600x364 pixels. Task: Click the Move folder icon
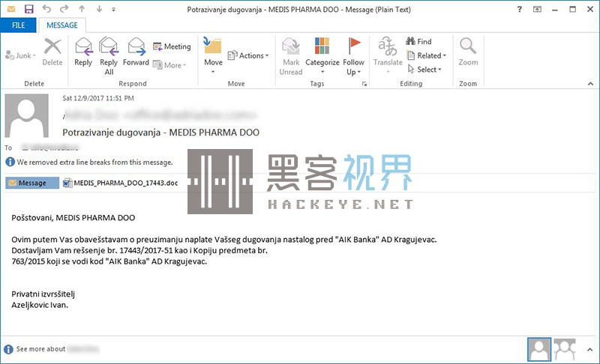pos(213,46)
